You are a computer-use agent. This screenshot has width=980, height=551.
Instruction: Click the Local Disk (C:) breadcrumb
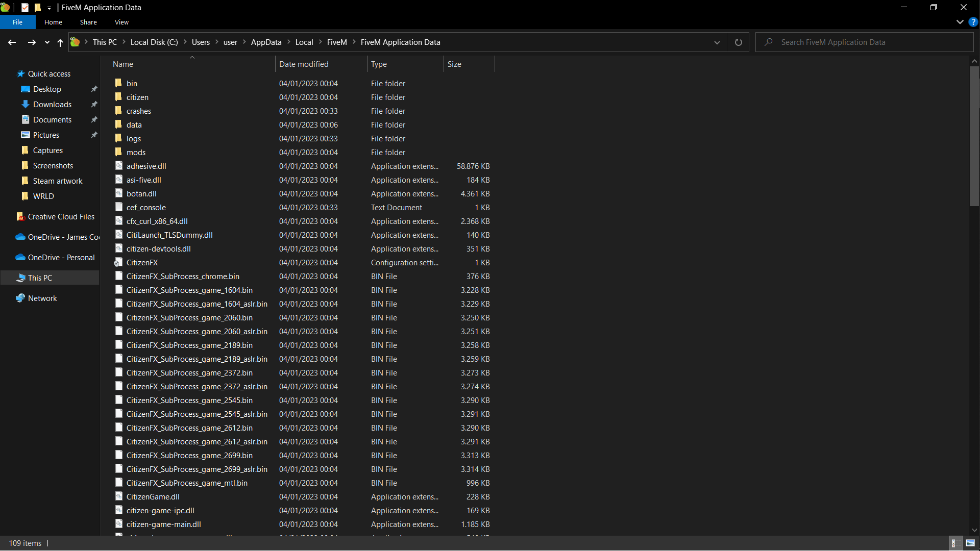coord(154,42)
